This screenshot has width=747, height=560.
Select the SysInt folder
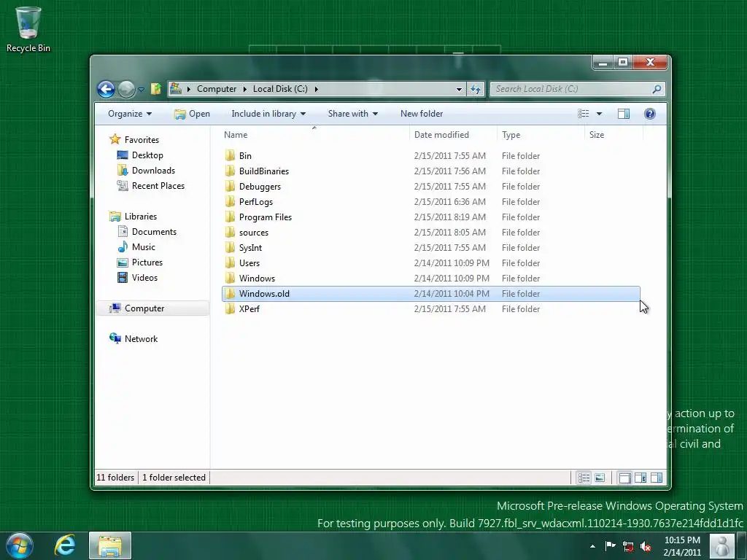pyautogui.click(x=250, y=248)
